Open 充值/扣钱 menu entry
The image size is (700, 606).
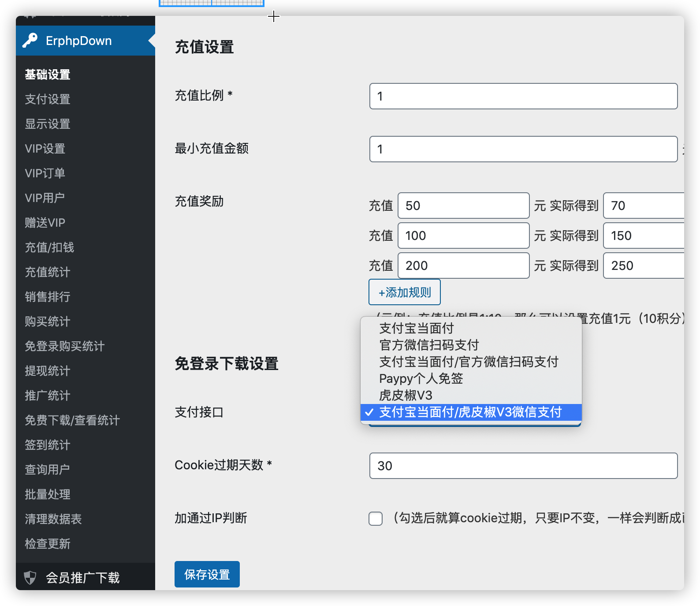tap(49, 247)
